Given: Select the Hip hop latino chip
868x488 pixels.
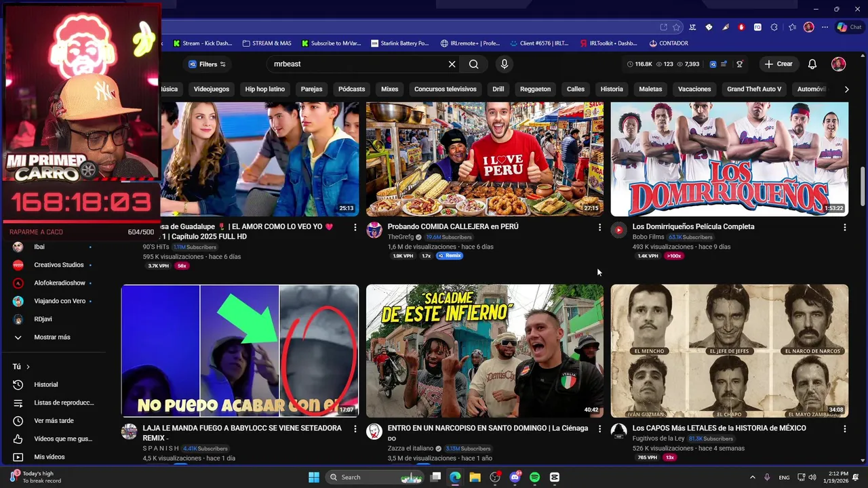Looking at the screenshot, I should 265,89.
